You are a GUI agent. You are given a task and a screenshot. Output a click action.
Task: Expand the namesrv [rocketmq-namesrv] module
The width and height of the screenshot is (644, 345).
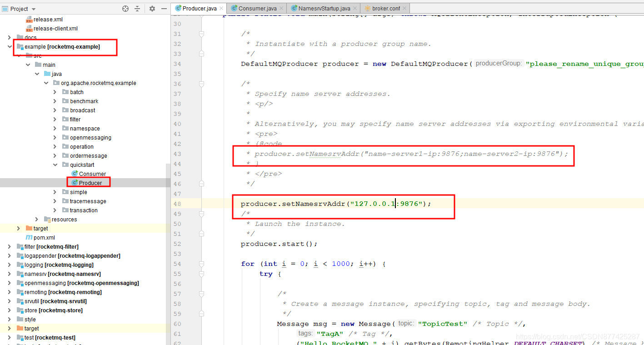pyautogui.click(x=10, y=274)
